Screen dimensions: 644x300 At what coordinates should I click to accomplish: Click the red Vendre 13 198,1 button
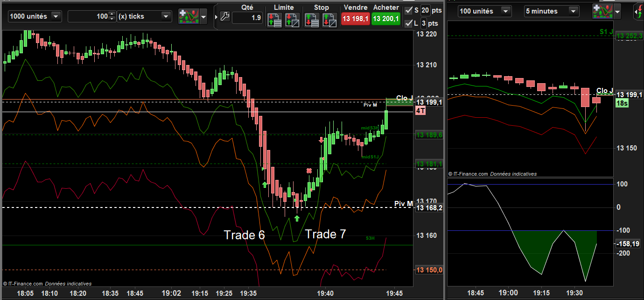(355, 19)
